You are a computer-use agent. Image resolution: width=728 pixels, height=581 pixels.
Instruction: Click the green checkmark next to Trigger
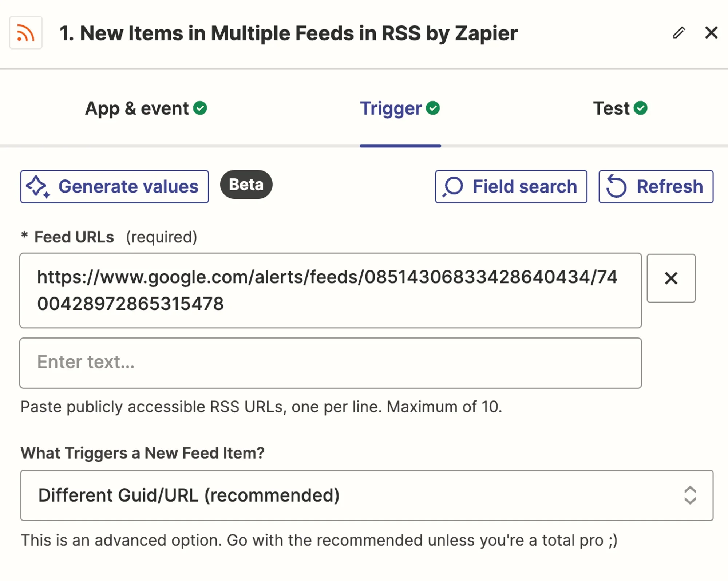point(433,108)
